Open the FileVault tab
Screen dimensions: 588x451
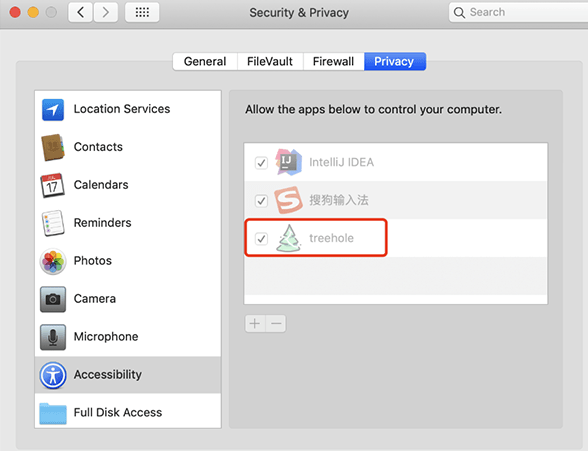270,61
